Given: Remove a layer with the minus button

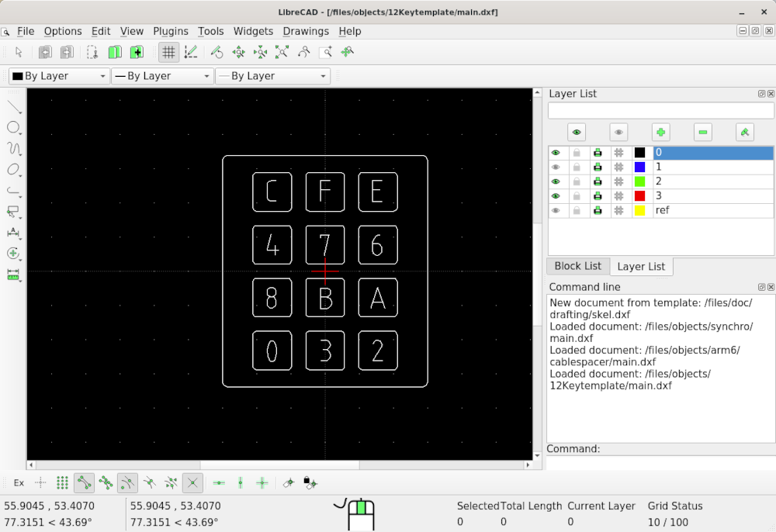Looking at the screenshot, I should [702, 132].
